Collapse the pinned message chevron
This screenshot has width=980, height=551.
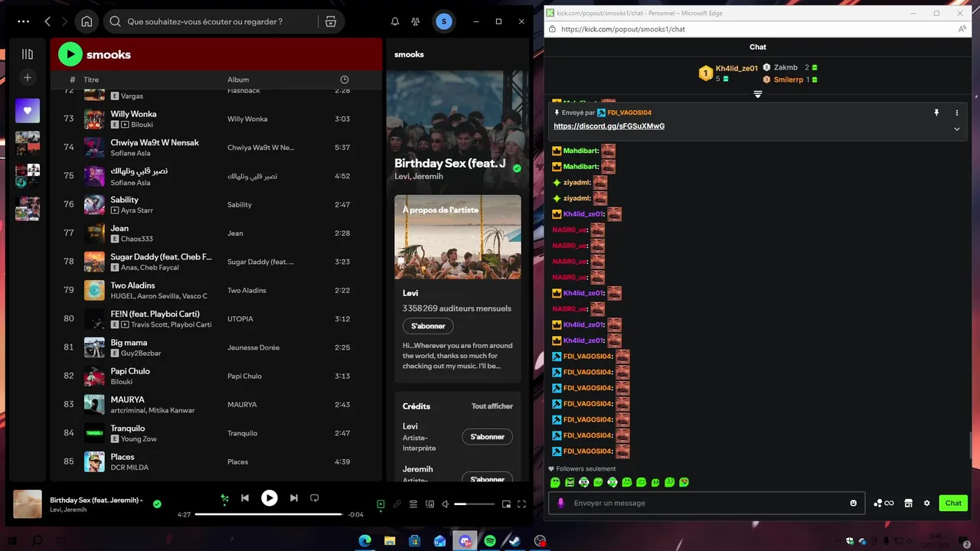coord(956,129)
